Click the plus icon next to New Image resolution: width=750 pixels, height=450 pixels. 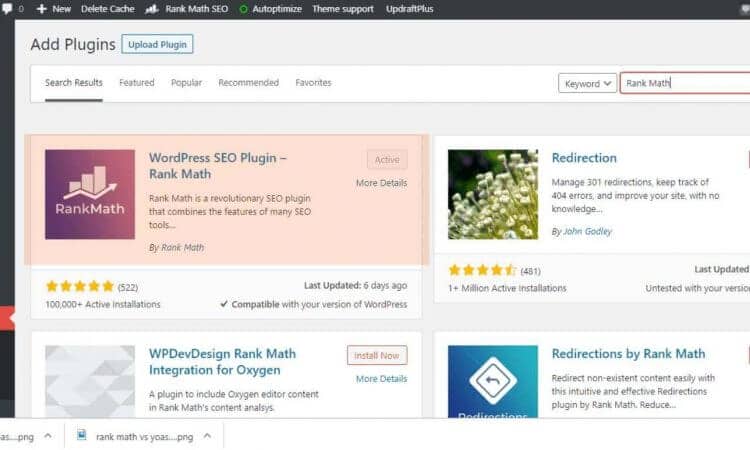(42, 9)
